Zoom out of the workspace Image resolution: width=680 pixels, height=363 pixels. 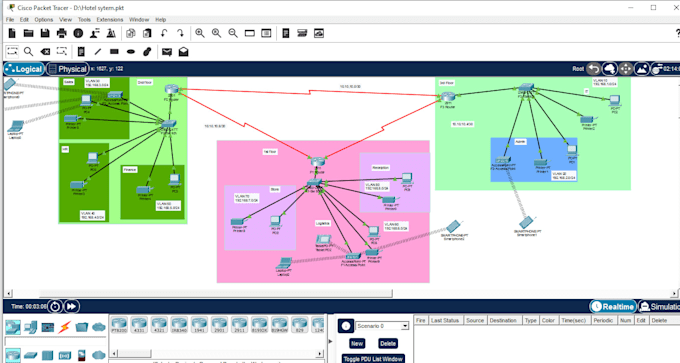(x=233, y=33)
